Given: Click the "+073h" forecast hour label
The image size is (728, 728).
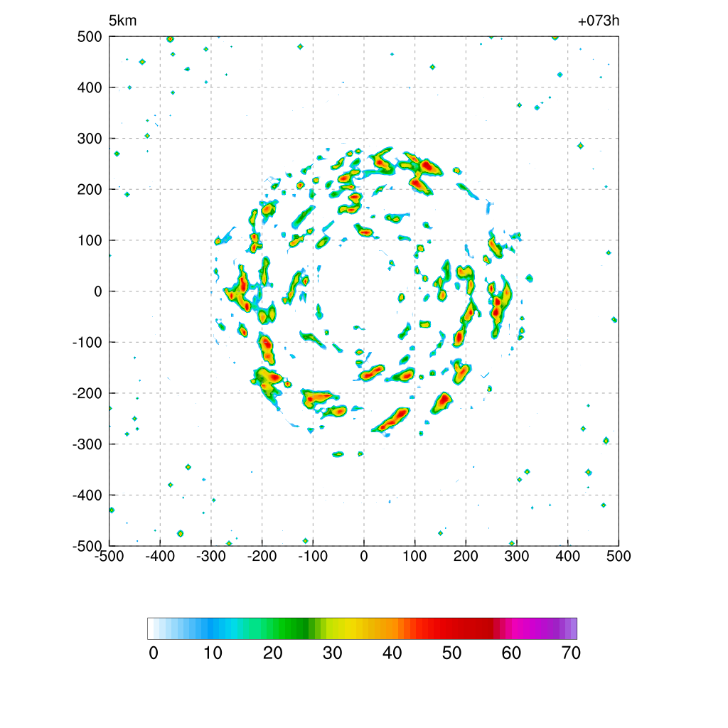Looking at the screenshot, I should [599, 21].
